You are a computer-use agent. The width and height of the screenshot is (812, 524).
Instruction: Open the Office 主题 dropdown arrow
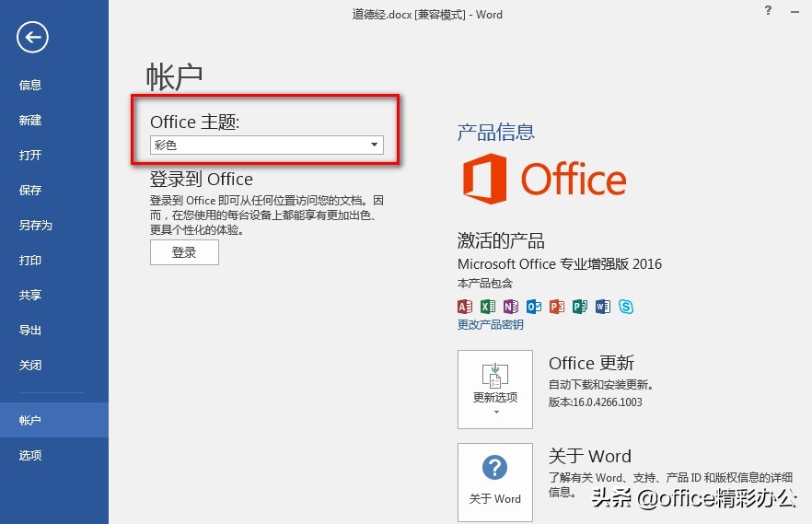click(374, 145)
